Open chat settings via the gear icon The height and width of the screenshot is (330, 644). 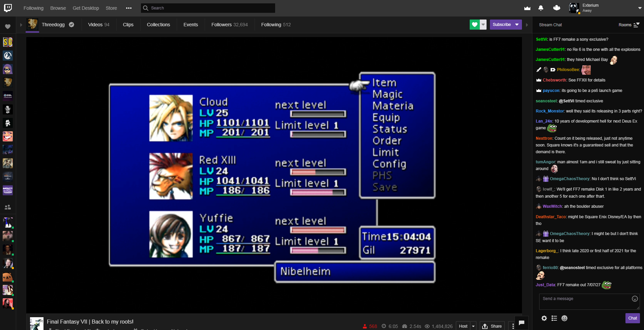click(544, 318)
